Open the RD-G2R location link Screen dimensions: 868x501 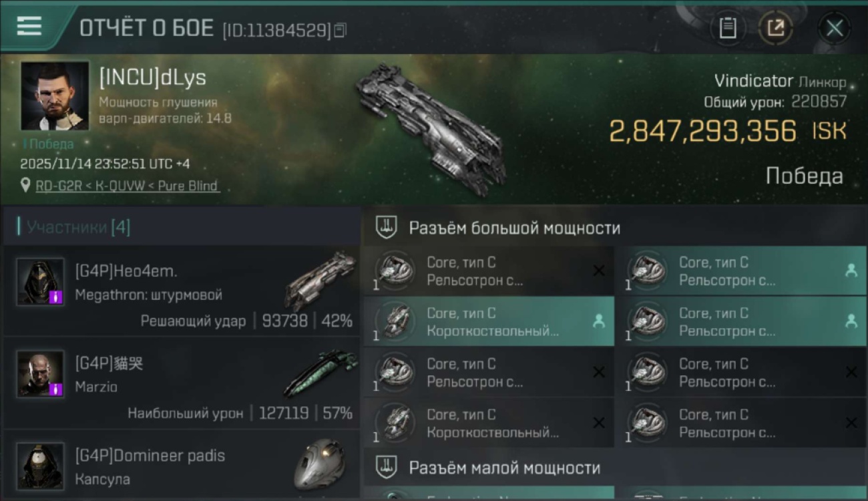(127, 186)
